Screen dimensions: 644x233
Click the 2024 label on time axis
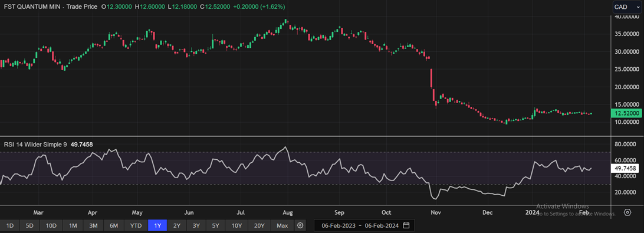[533, 213]
